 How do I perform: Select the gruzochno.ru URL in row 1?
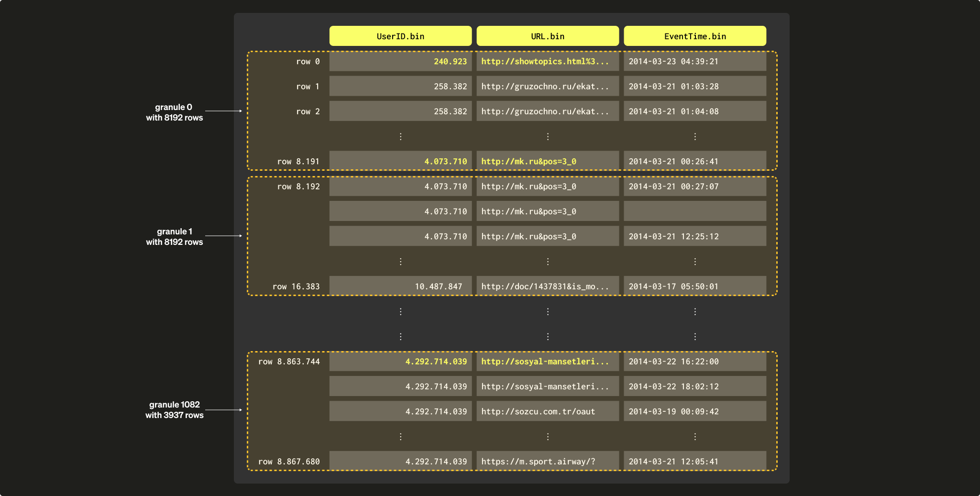545,87
